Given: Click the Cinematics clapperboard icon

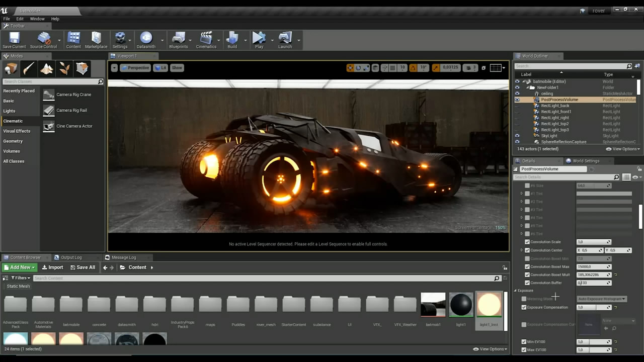Looking at the screenshot, I should (206, 38).
